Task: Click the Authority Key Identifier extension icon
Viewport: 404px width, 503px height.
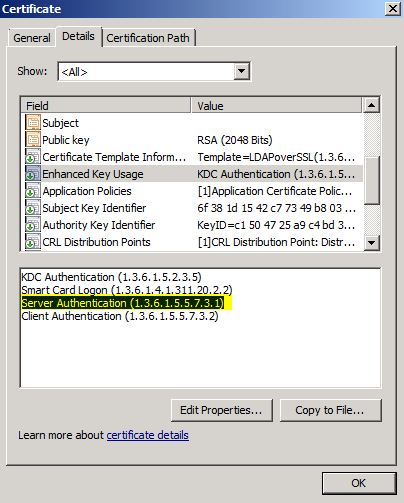Action: click(33, 225)
